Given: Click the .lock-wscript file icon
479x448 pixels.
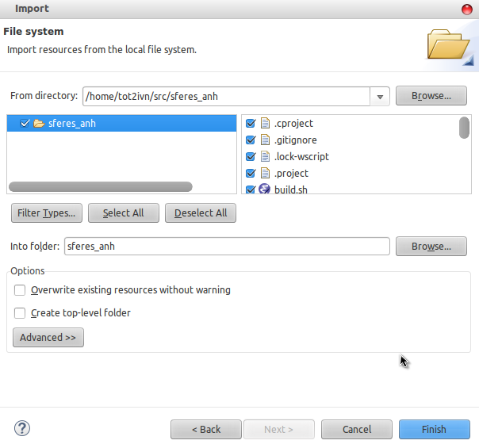Looking at the screenshot, I should click(x=265, y=157).
